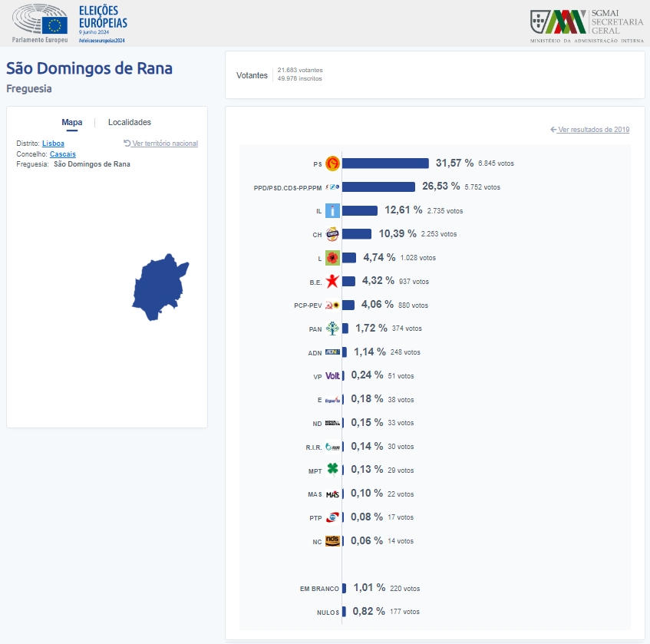This screenshot has height=644, width=650.
Task: Click the São Domingos de Rana heading
Action: coord(89,68)
